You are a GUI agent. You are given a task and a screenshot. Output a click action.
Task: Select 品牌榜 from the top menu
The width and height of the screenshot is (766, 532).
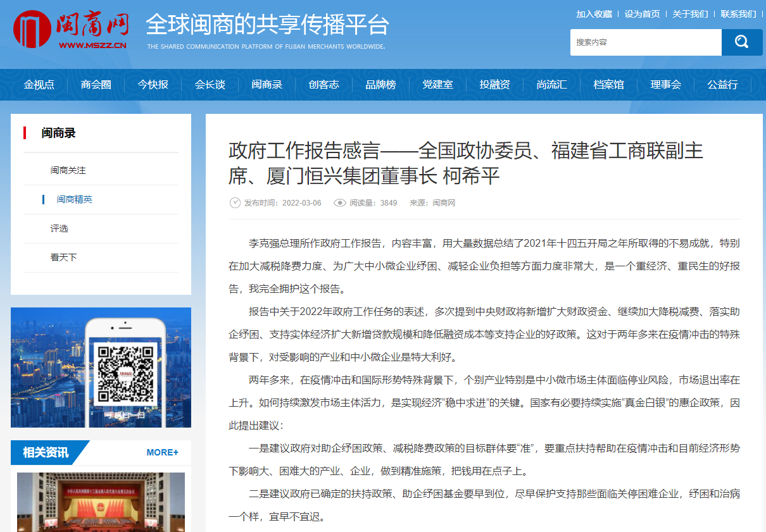click(x=380, y=85)
